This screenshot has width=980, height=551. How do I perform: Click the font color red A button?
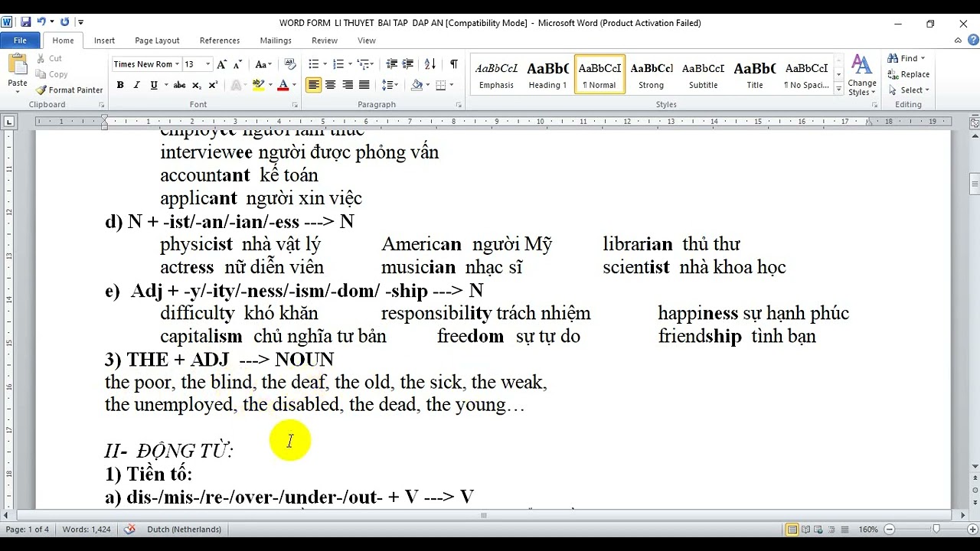tap(283, 85)
